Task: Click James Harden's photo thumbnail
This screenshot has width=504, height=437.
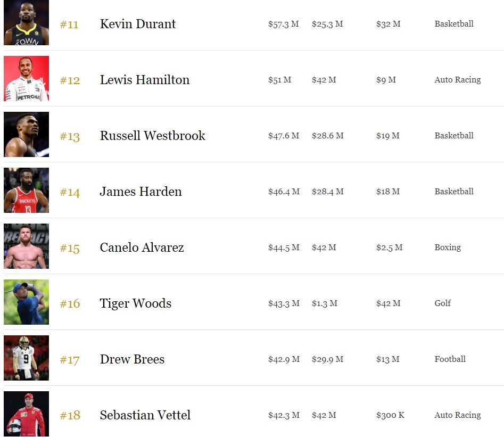Action: (26, 191)
